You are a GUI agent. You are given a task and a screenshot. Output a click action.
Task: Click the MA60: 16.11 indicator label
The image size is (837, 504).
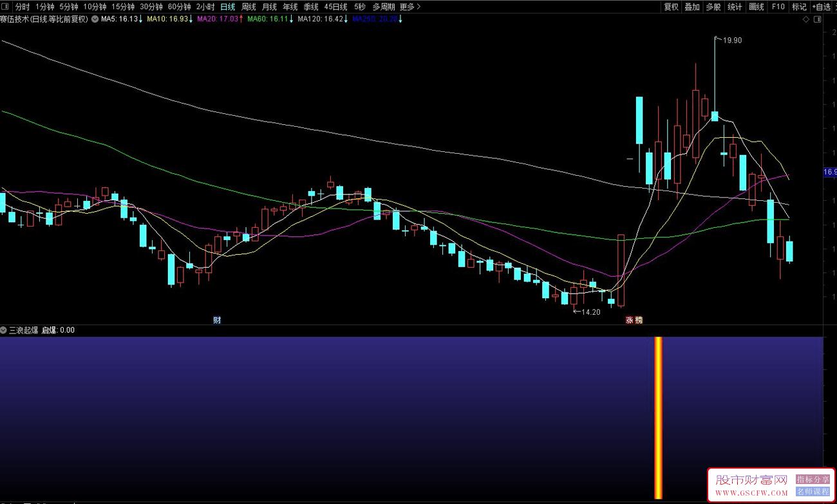coord(270,19)
